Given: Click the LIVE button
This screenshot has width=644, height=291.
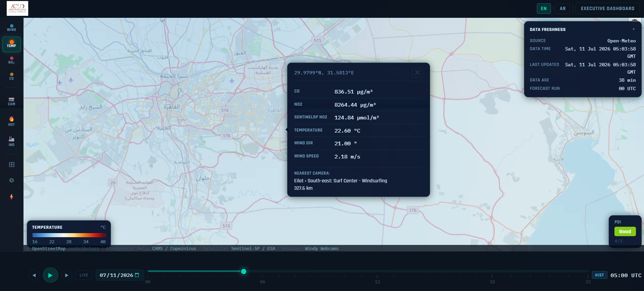Looking at the screenshot, I should click(x=84, y=275).
